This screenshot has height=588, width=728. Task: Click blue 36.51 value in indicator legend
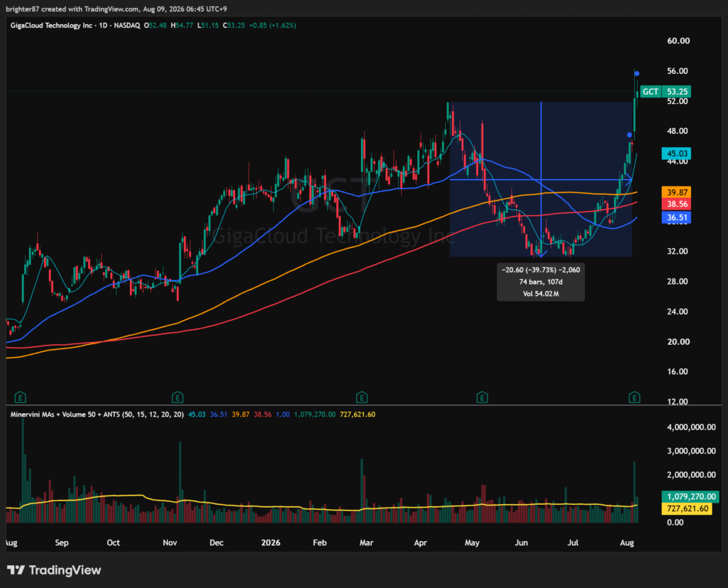click(x=218, y=415)
